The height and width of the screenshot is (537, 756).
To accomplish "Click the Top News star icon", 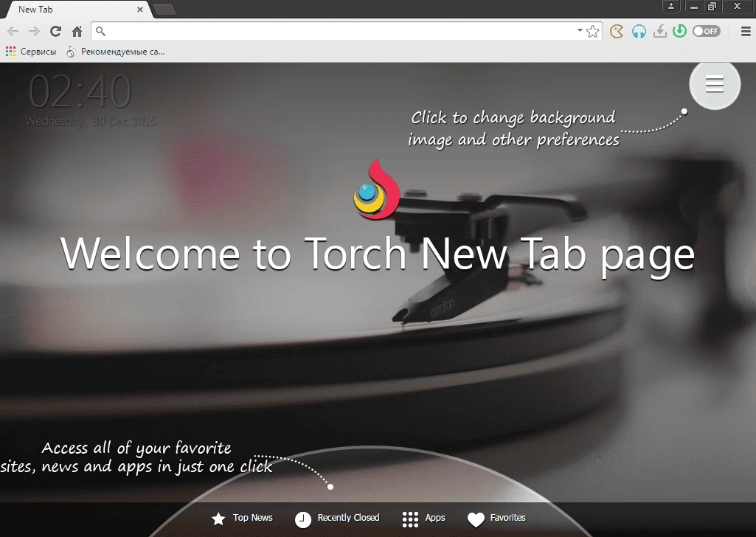I will coord(218,519).
